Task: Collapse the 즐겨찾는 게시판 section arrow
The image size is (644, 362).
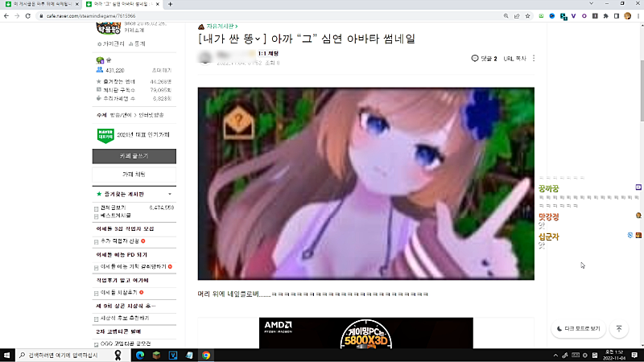Action: click(170, 194)
